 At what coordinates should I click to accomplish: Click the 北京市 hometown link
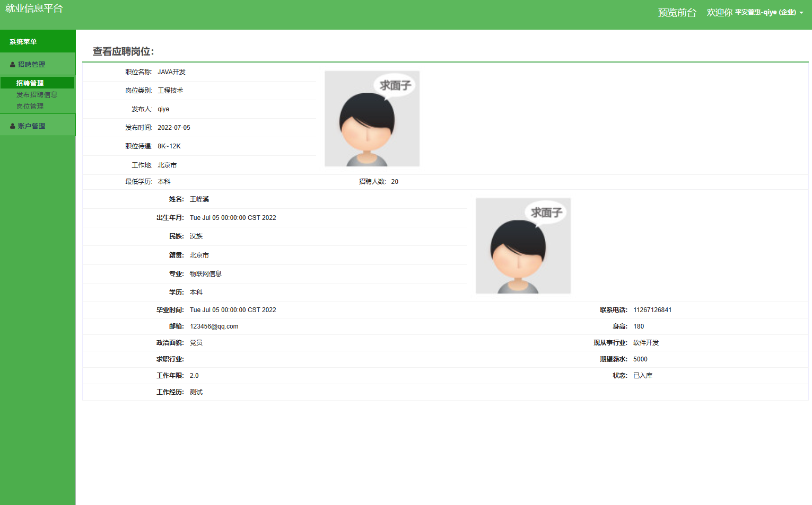click(198, 255)
